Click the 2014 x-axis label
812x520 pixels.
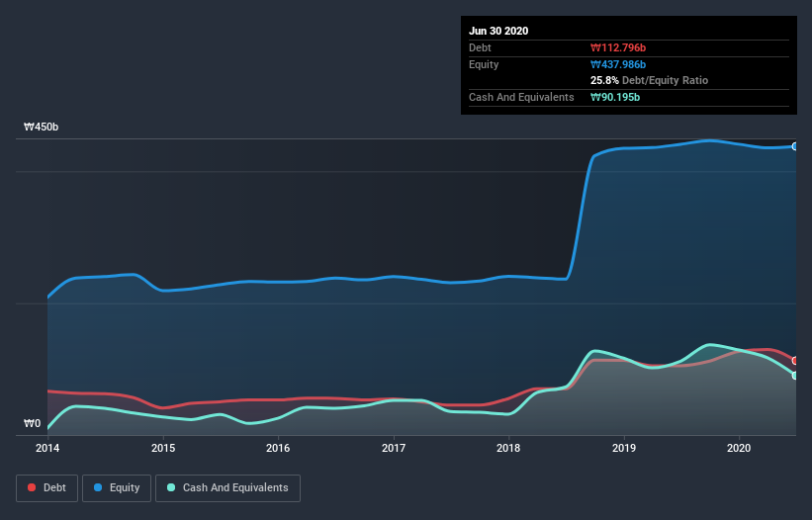(x=47, y=448)
